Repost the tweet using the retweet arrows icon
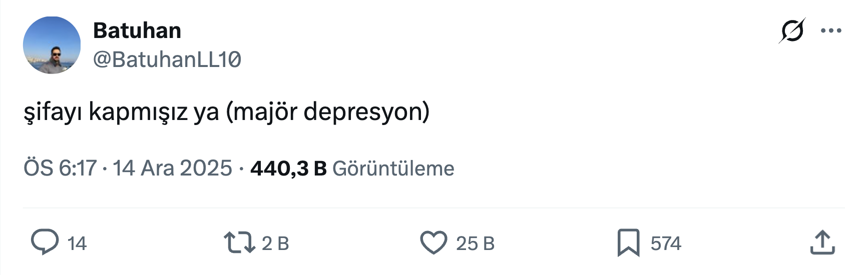Viewport: 868px width, 275px height. 239,242
